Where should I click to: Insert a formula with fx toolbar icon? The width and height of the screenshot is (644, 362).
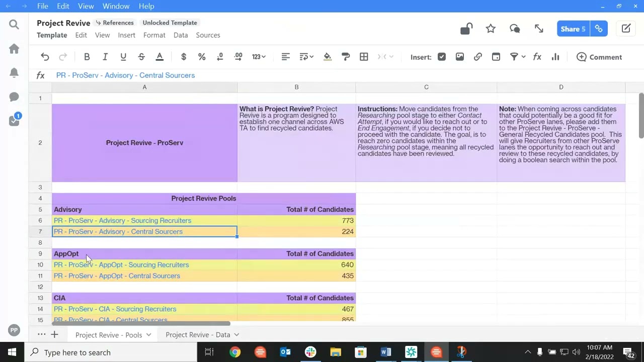pyautogui.click(x=537, y=57)
